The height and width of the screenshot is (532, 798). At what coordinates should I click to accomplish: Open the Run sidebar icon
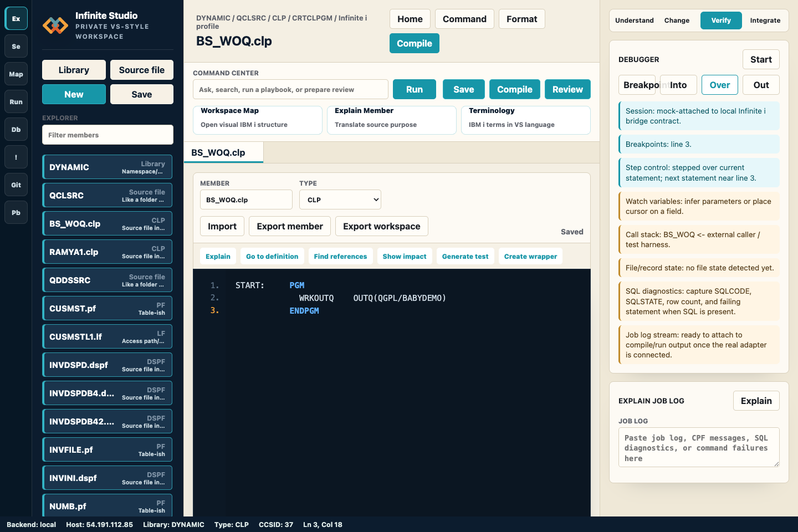click(x=16, y=101)
